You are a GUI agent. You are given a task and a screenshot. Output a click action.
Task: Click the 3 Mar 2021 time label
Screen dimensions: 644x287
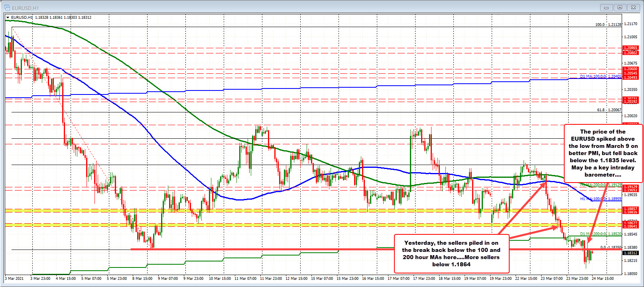pos(14,279)
